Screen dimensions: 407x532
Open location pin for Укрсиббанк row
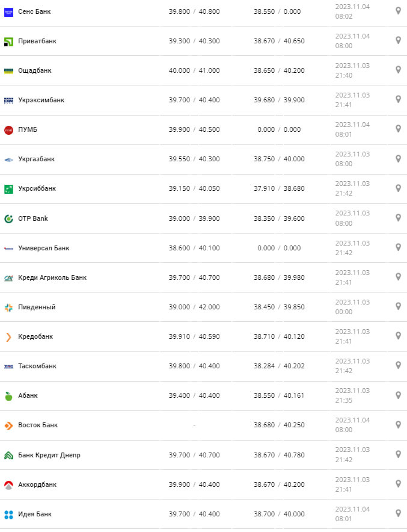coord(398,188)
